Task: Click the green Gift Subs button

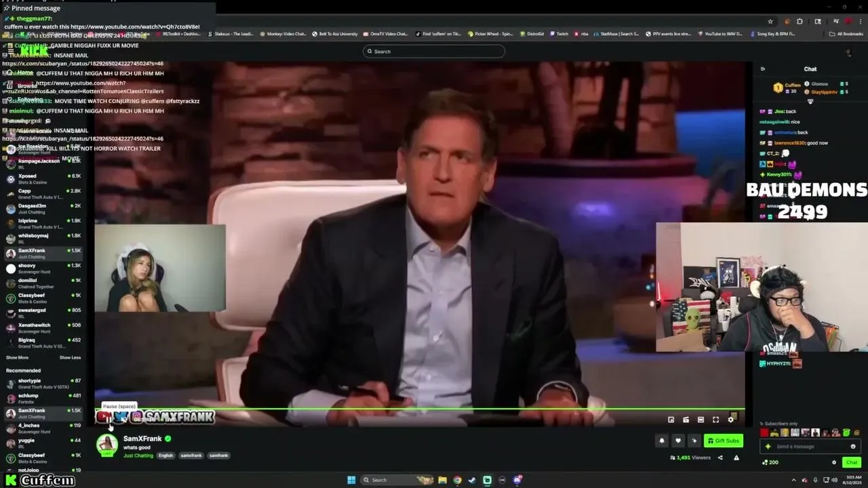Action: (724, 441)
